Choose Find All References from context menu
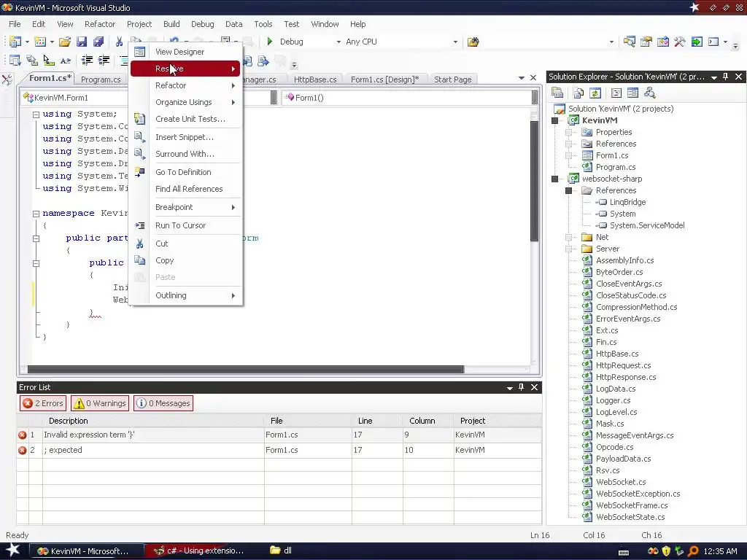747x560 pixels. coord(185,189)
